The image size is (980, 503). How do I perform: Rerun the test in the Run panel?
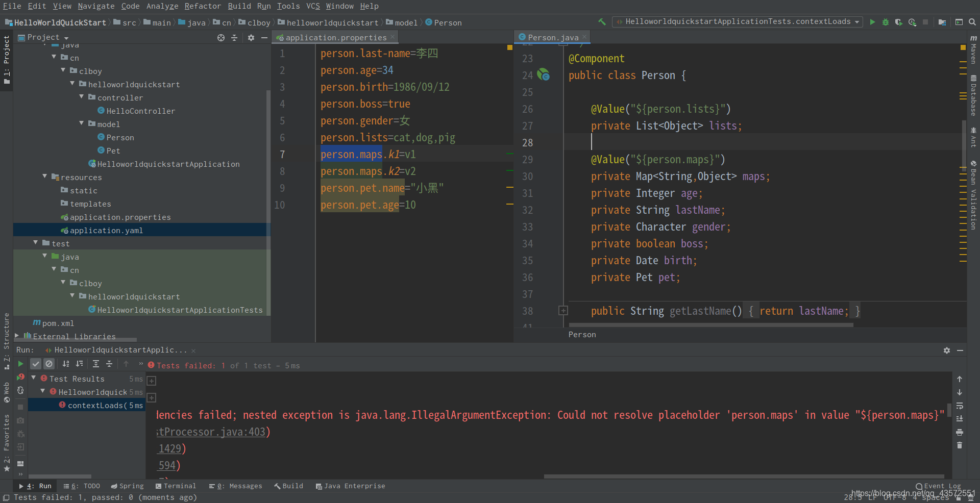pyautogui.click(x=20, y=364)
